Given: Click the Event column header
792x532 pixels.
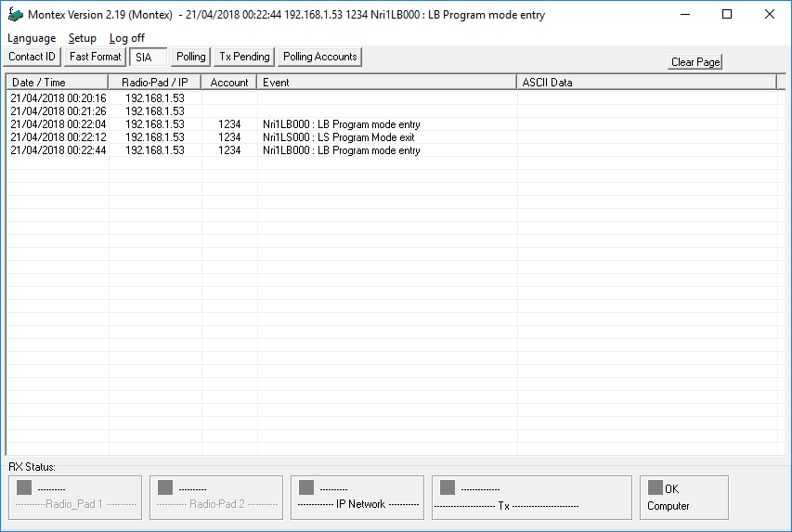Looking at the screenshot, I should coord(387,83).
